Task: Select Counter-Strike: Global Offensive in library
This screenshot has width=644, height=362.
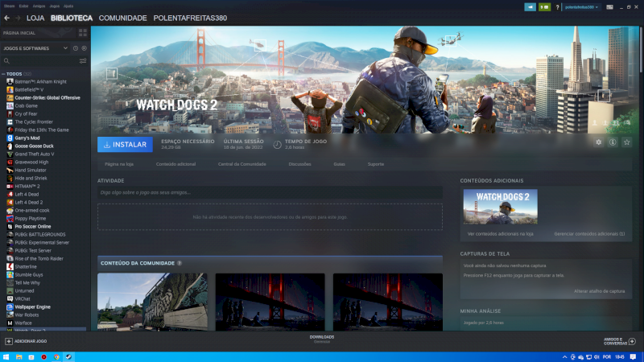Action: 47,97
